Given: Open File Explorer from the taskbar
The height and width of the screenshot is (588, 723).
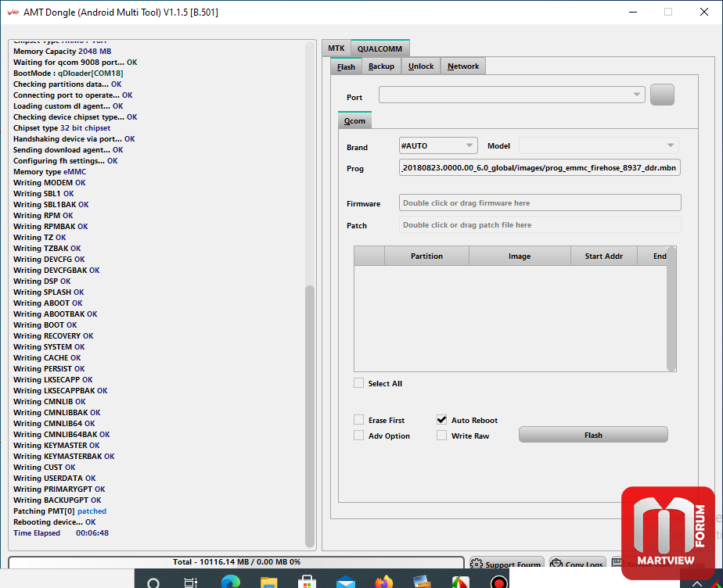Looking at the screenshot, I should (x=269, y=582).
